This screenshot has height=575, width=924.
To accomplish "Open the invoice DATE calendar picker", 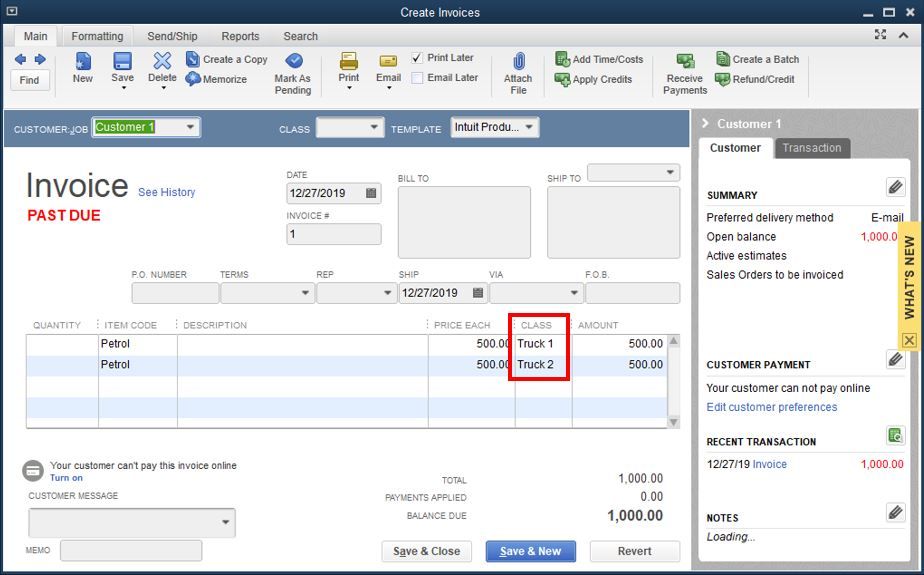I will [371, 193].
